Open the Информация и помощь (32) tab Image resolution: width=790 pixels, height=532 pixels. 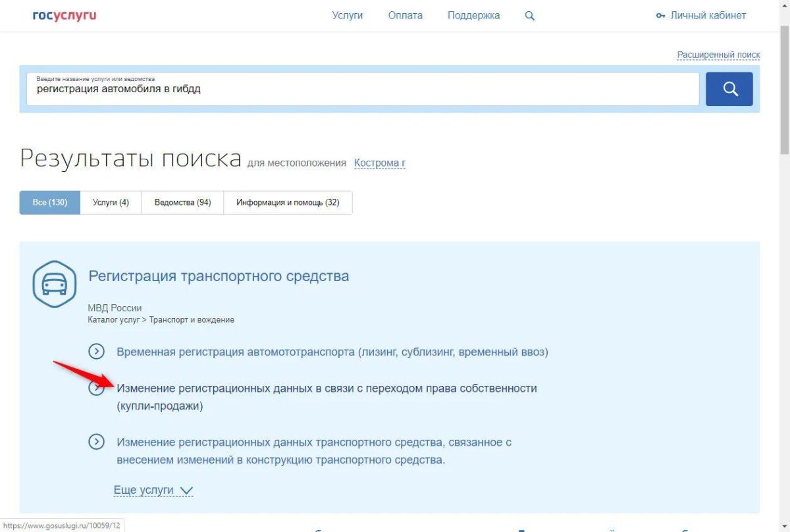[x=288, y=202]
